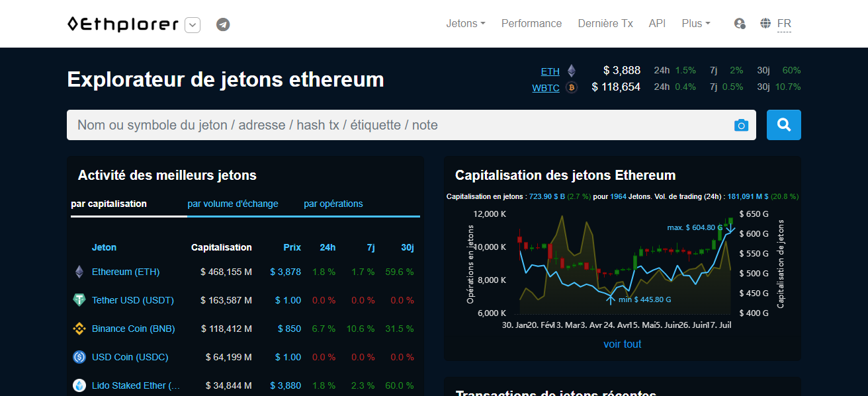Switch to par opérations tab
Image resolution: width=868 pixels, height=396 pixels.
pos(333,204)
